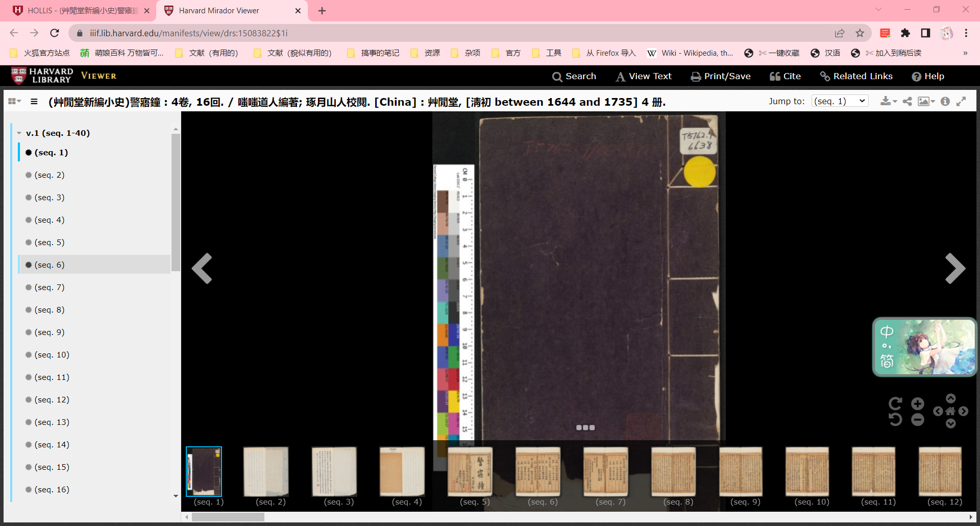
Task: Click View Text button
Action: (x=644, y=76)
